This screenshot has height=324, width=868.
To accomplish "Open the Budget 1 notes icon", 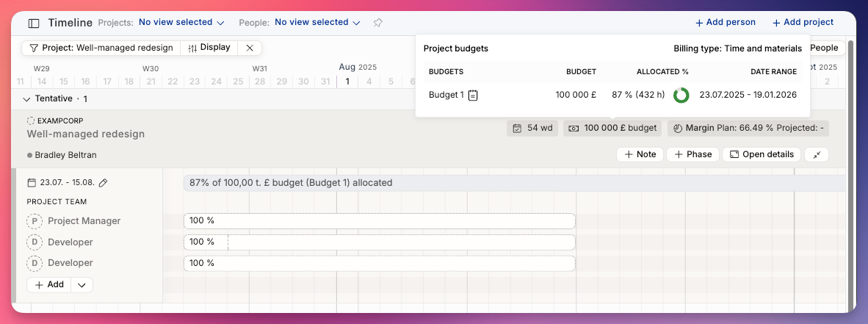I will pyautogui.click(x=473, y=96).
